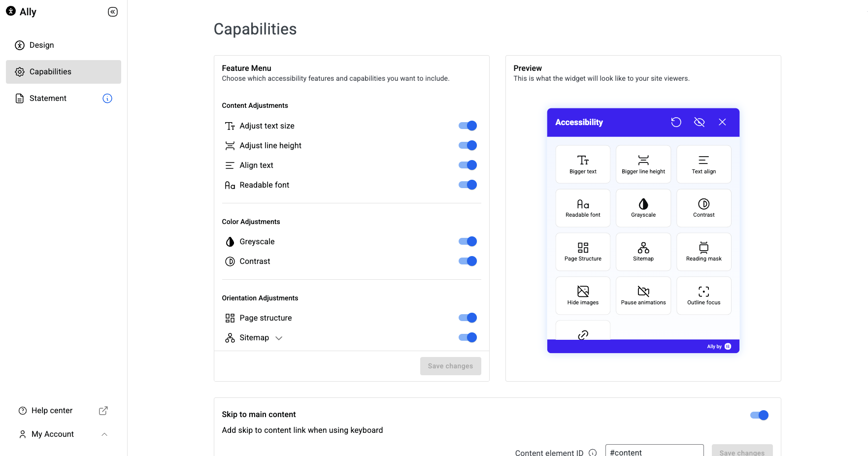The image size is (868, 456).
Task: Expand the Sitemap options chevron
Action: coord(279,338)
